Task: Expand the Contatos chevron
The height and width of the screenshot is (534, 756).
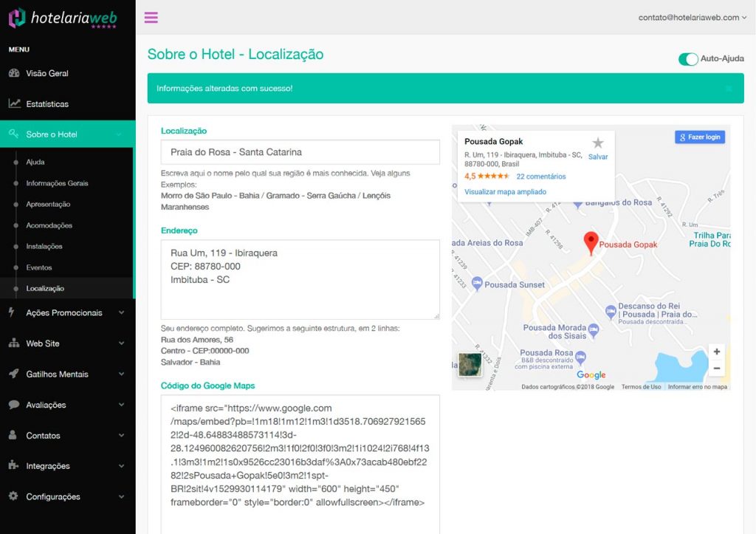Action: pos(122,435)
